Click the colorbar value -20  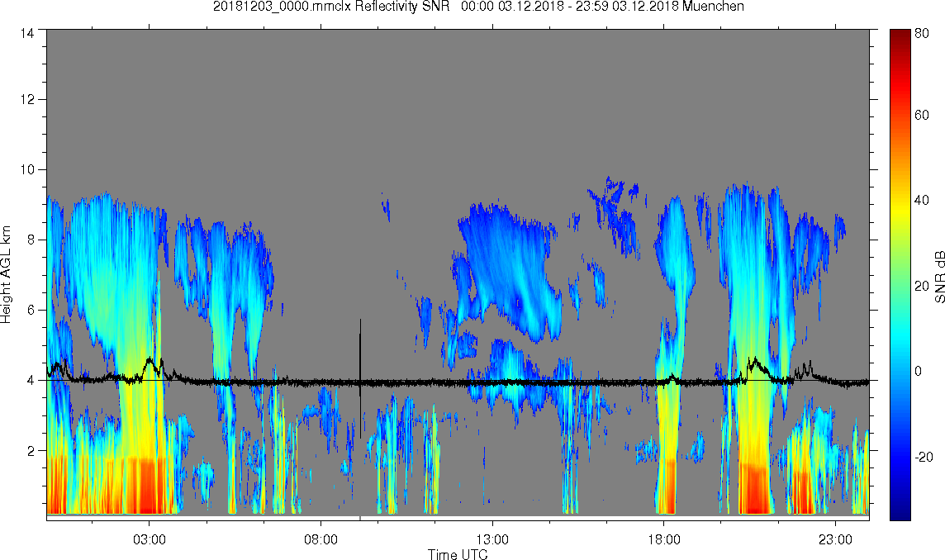pyautogui.click(x=924, y=457)
